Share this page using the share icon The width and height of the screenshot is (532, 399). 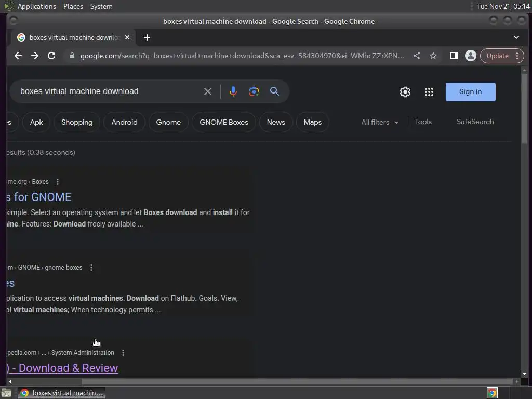click(417, 56)
